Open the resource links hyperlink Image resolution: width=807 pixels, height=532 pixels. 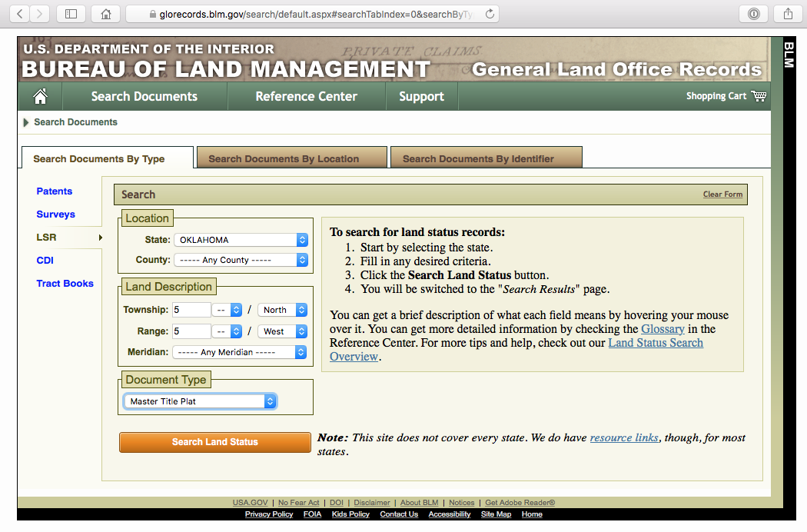[624, 437]
